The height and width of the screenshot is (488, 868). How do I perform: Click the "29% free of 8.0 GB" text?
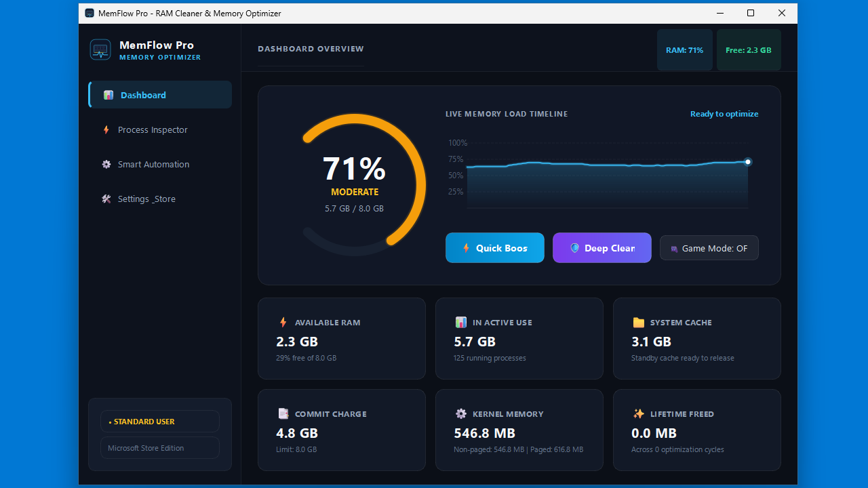click(306, 358)
